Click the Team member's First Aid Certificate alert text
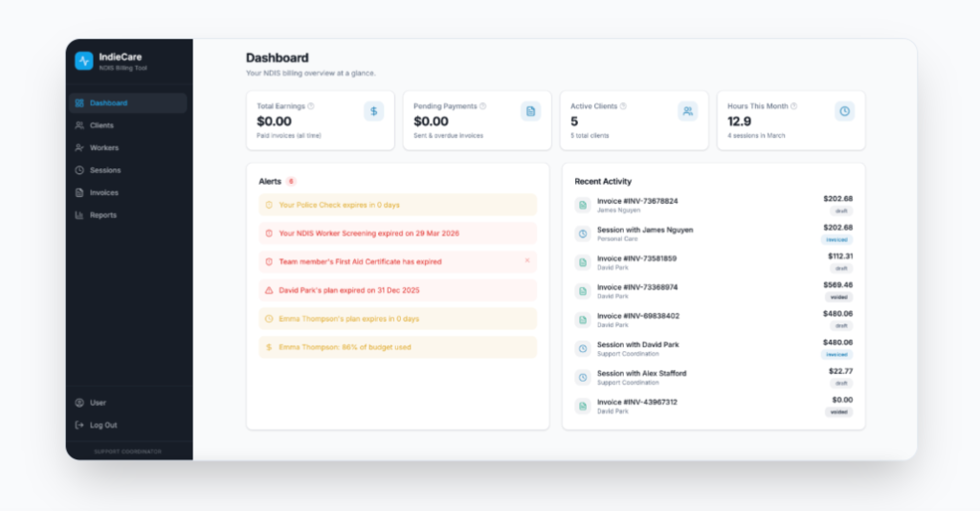 click(x=360, y=262)
